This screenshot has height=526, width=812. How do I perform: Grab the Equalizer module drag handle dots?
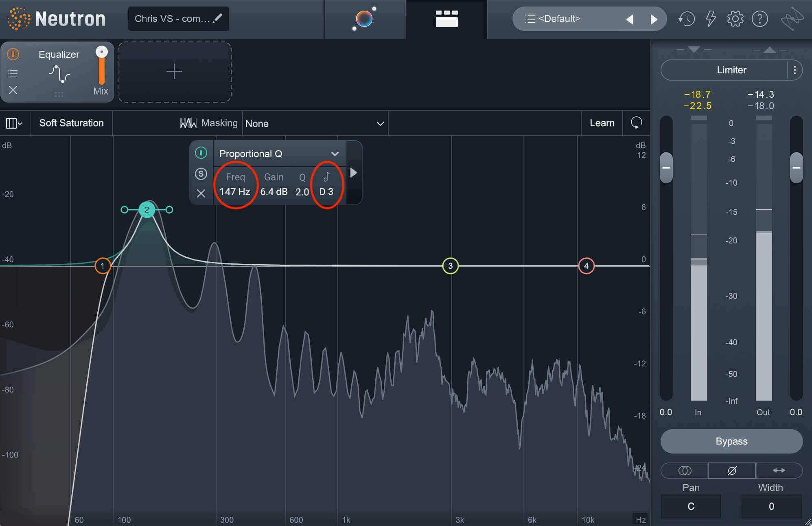tap(59, 94)
